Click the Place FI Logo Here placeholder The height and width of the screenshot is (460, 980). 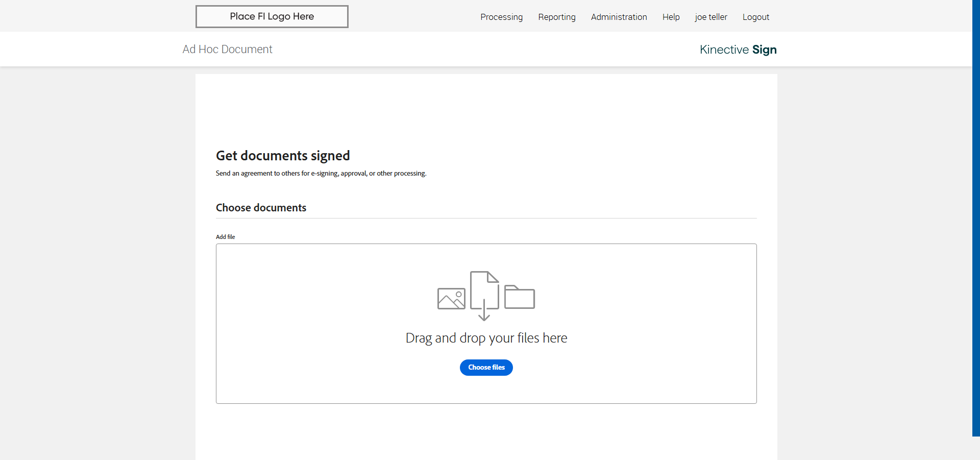click(x=272, y=16)
